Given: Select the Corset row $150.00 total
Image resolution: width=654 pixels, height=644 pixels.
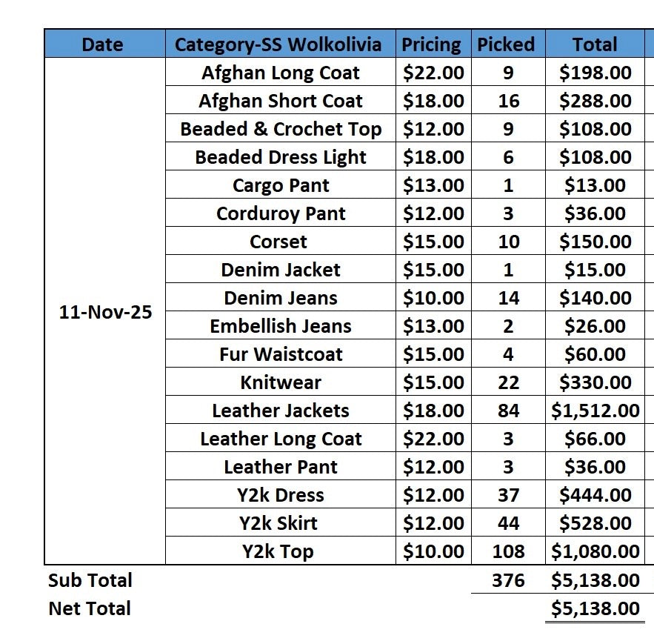Looking at the screenshot, I should (595, 242).
